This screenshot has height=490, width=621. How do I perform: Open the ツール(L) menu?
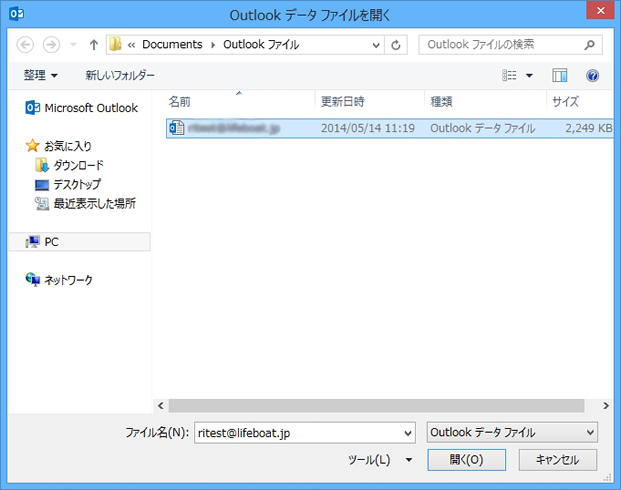pyautogui.click(x=369, y=460)
